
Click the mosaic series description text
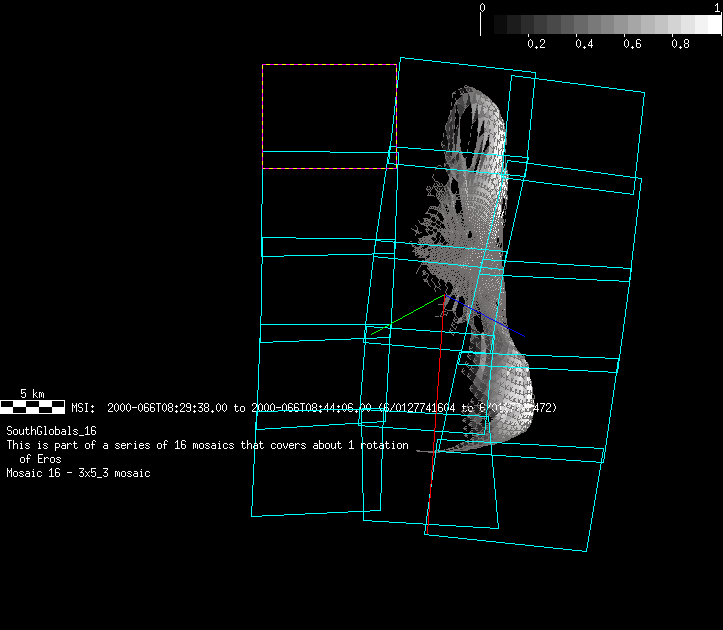click(207, 445)
